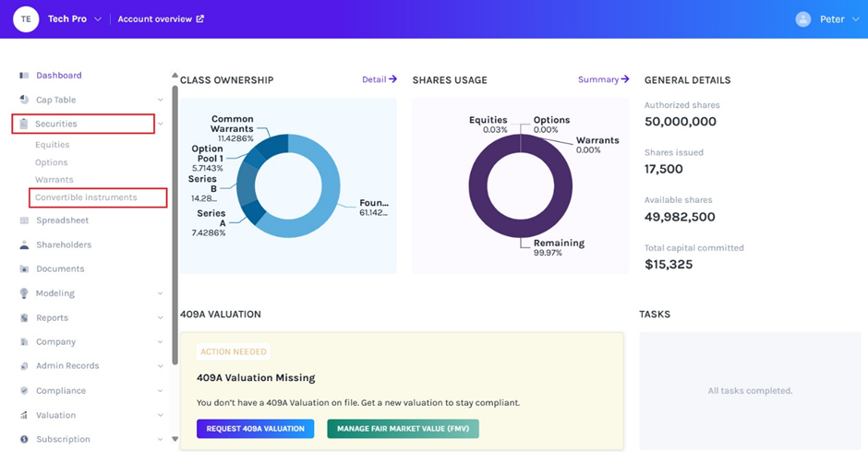Open Account overview external link icon

click(x=200, y=19)
